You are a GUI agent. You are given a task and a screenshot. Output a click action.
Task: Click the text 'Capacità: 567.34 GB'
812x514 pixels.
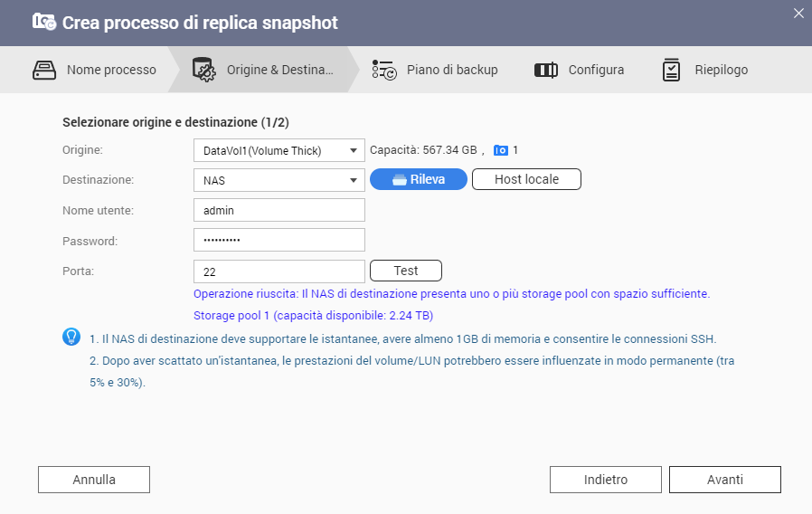click(x=423, y=150)
